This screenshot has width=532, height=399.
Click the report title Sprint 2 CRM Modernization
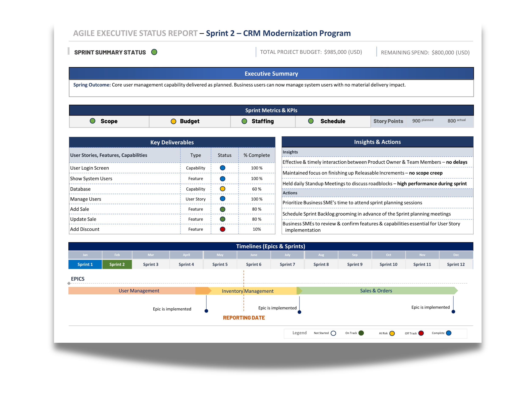278,33
